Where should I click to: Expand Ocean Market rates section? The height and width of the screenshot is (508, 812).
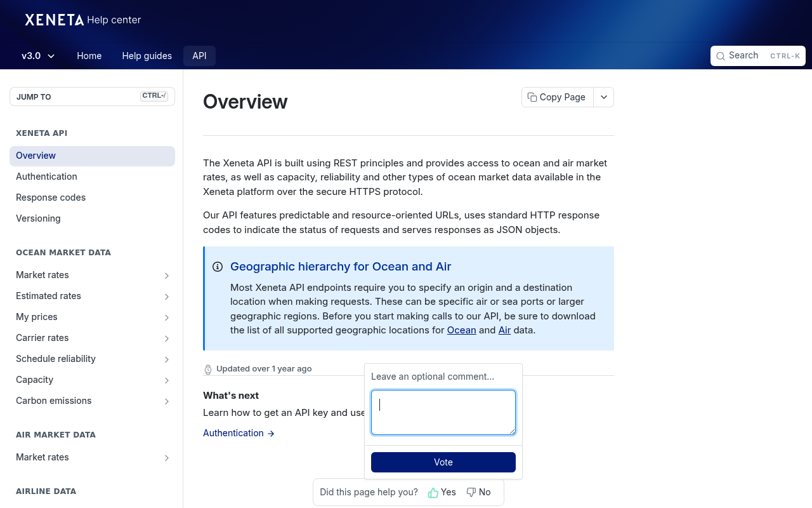click(x=167, y=276)
